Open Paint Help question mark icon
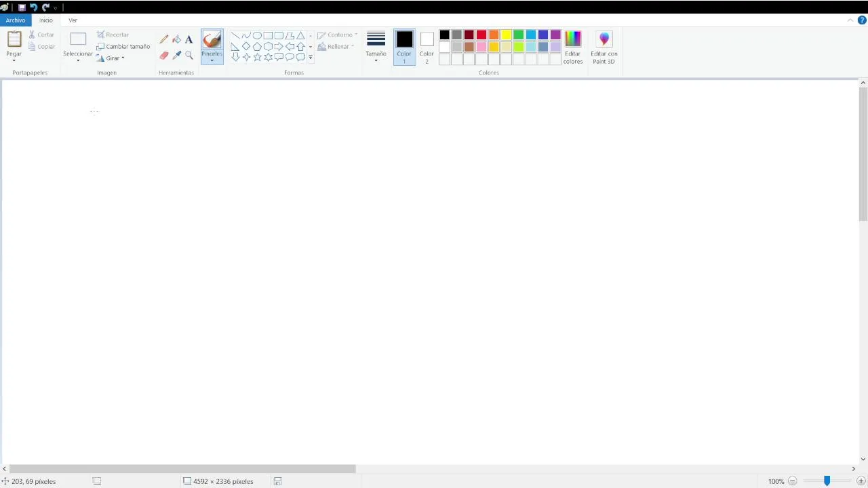868x488 pixels. tap(862, 20)
